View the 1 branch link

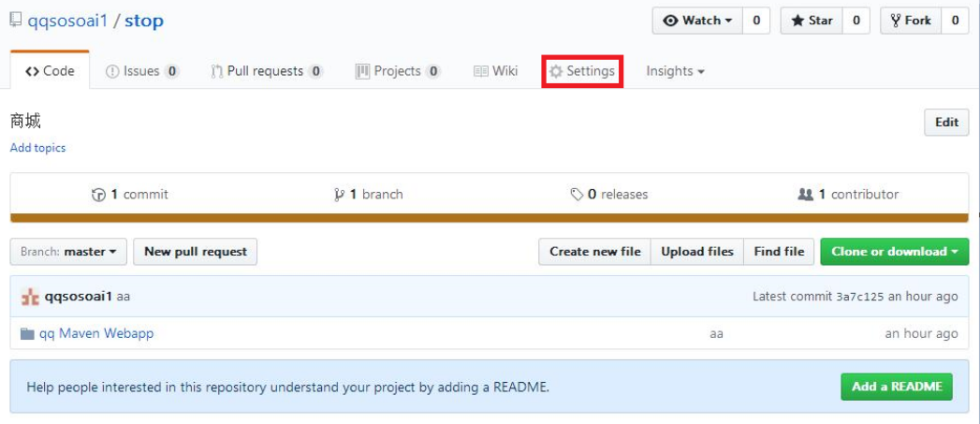click(369, 195)
